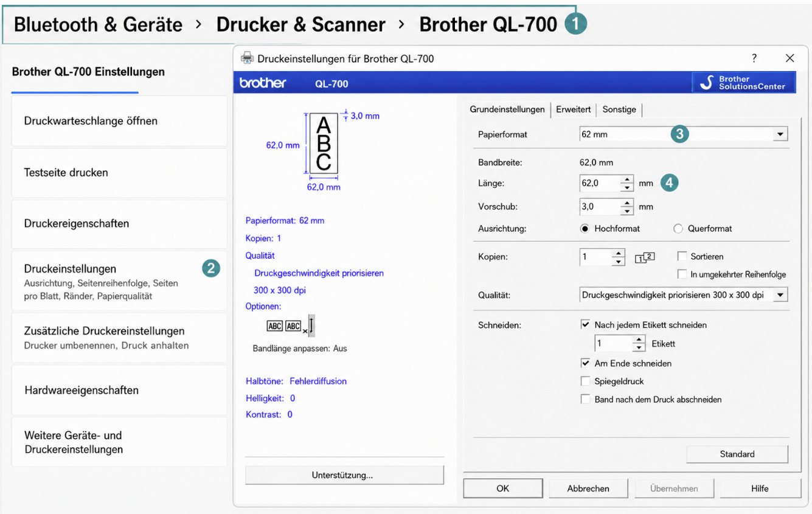The width and height of the screenshot is (812, 514).
Task: Open Druckeinstellungen in the settings list
Action: (119, 281)
